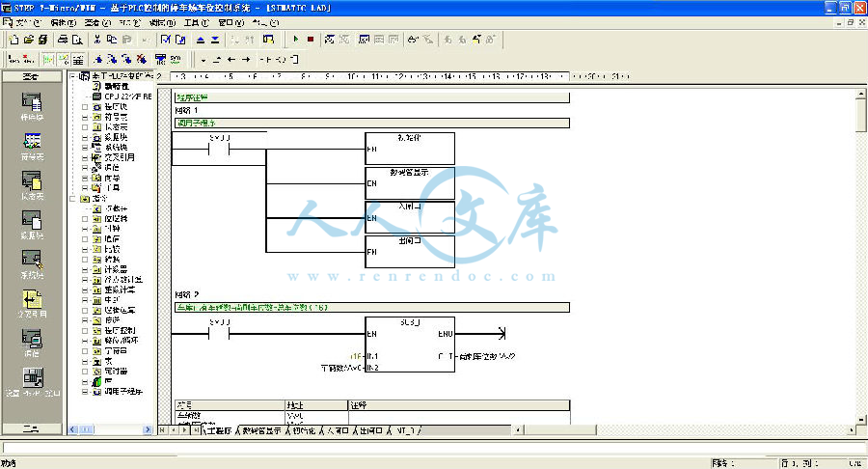This screenshot has width=868, height=469.
Task: Expand the 计数器 instruction folder
Action: [85, 269]
